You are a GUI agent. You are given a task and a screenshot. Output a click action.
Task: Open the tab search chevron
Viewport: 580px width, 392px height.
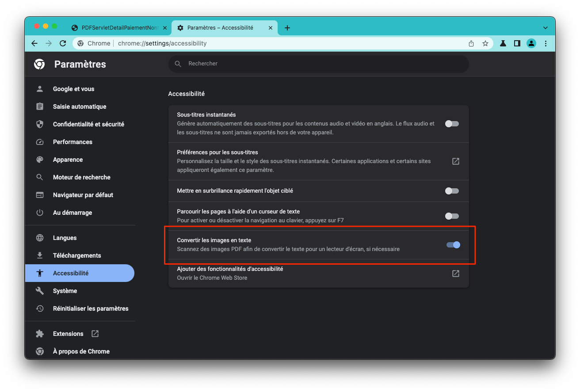tap(546, 28)
